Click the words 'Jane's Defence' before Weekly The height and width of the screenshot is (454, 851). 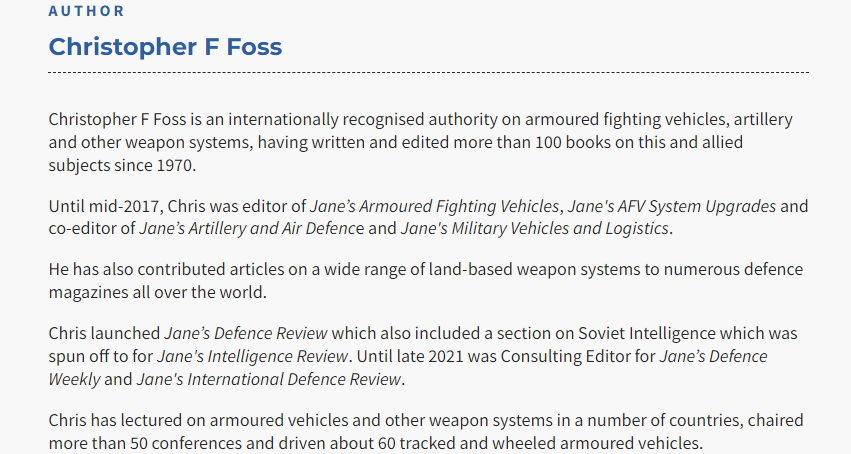click(x=713, y=356)
